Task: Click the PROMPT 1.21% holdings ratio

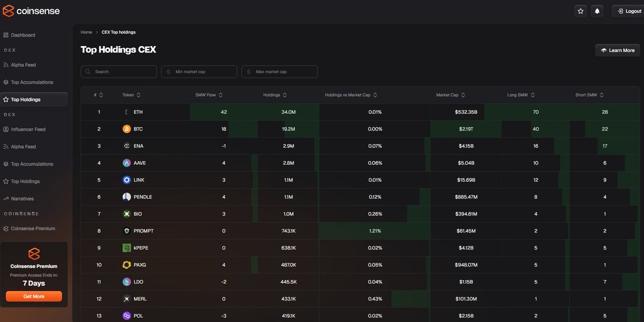Action: (x=375, y=231)
